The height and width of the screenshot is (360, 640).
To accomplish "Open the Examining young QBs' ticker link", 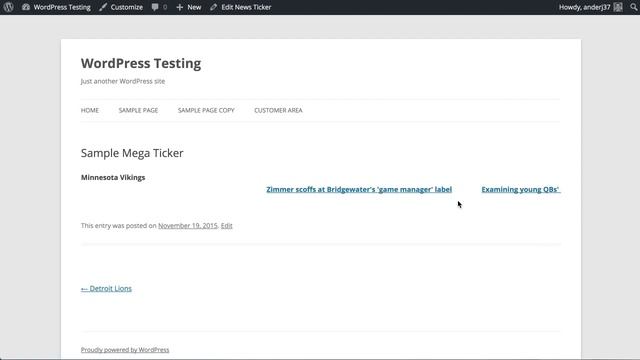I will [x=521, y=189].
